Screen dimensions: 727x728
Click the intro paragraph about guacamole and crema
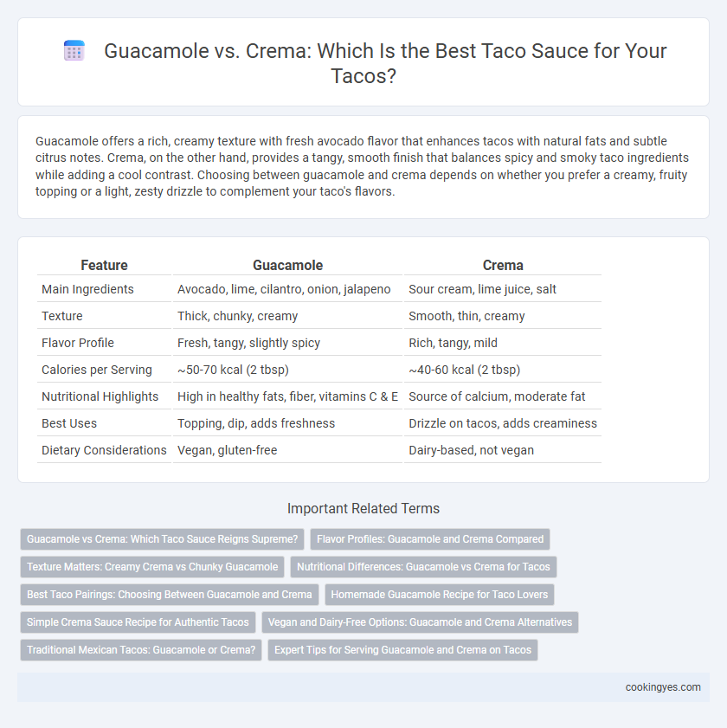click(362, 166)
